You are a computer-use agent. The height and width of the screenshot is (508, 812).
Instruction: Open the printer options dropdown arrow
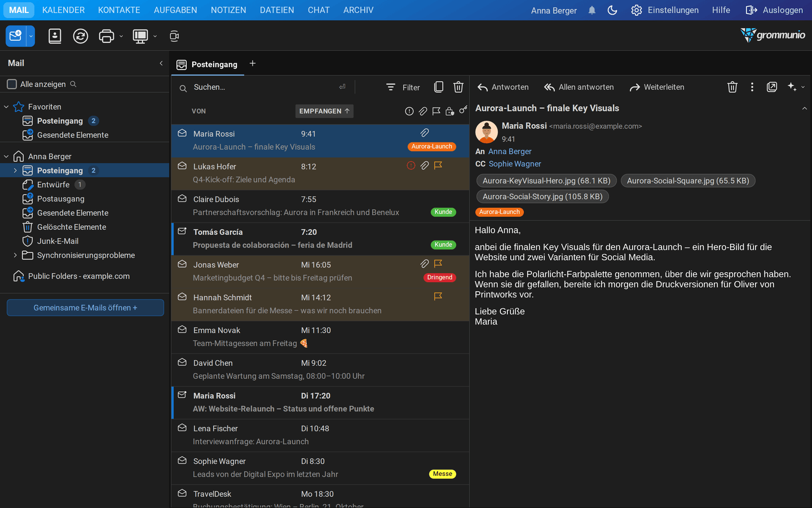(121, 36)
